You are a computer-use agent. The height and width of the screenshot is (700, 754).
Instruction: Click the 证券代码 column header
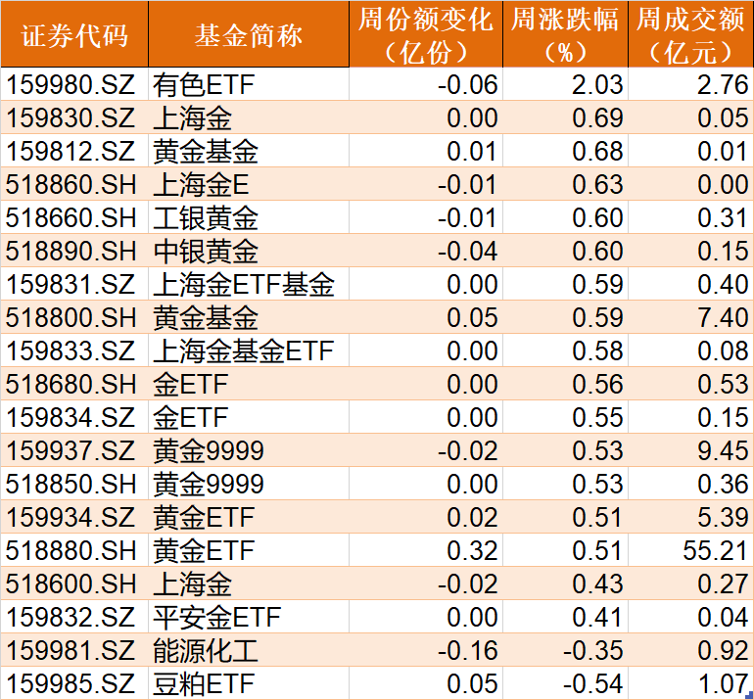coord(74,34)
